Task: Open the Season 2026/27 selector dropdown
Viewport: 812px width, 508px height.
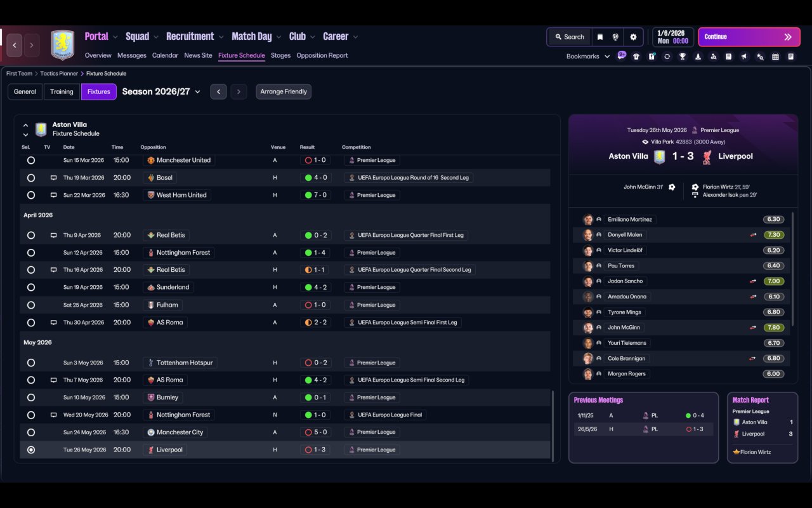Action: click(x=161, y=91)
